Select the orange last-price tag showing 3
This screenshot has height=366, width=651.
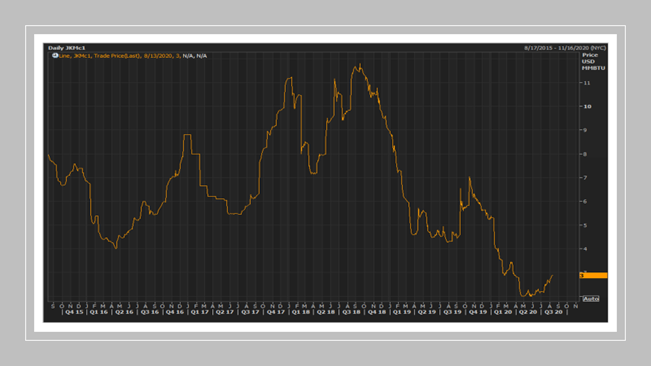coord(593,276)
